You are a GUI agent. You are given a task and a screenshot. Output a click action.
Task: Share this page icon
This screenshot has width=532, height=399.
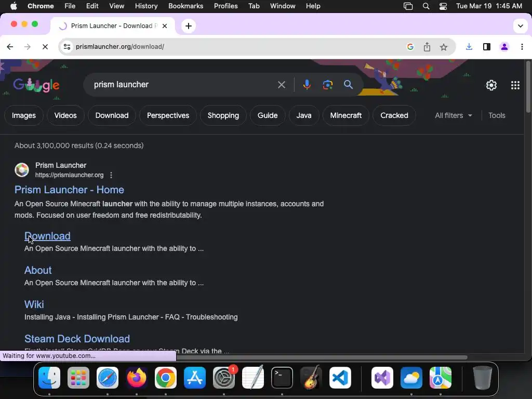(x=427, y=47)
